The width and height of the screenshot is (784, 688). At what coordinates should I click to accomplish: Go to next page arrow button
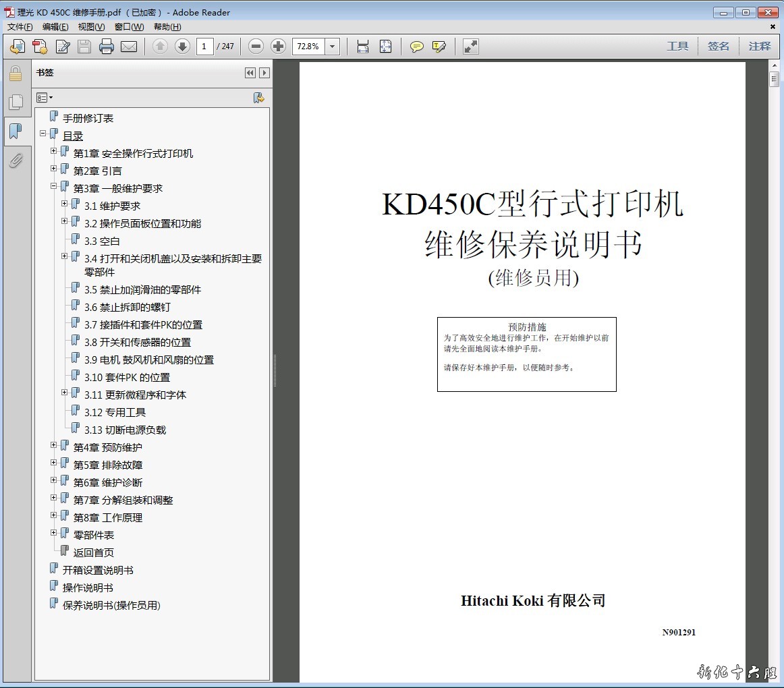coord(182,47)
